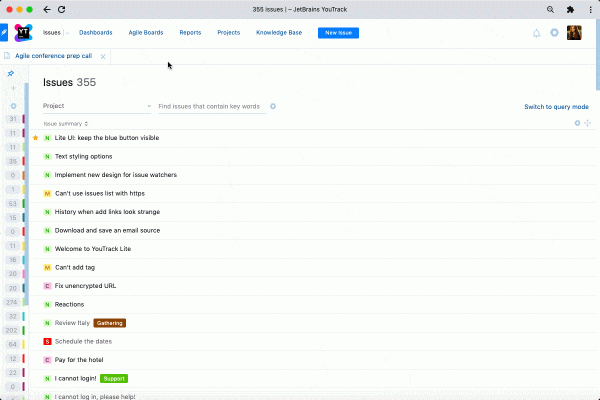The image size is (600, 400).
Task: Click S priority badge of Schedule the dates
Action: point(47,341)
